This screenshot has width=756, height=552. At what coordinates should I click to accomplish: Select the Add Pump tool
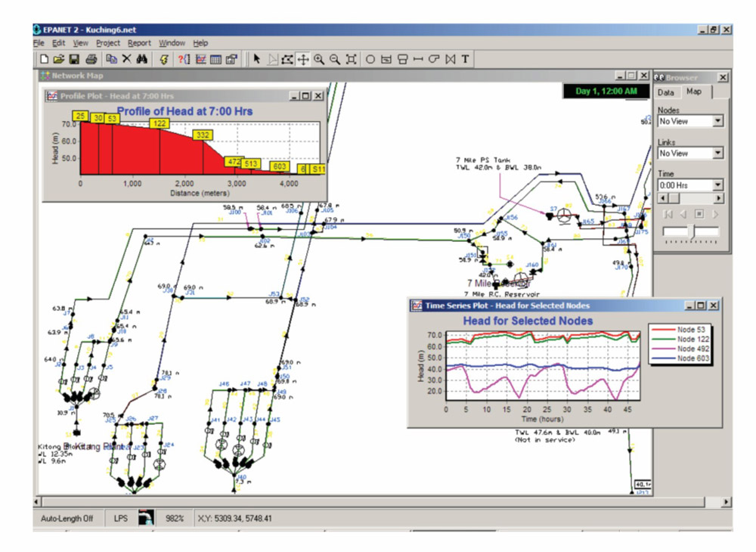point(434,59)
